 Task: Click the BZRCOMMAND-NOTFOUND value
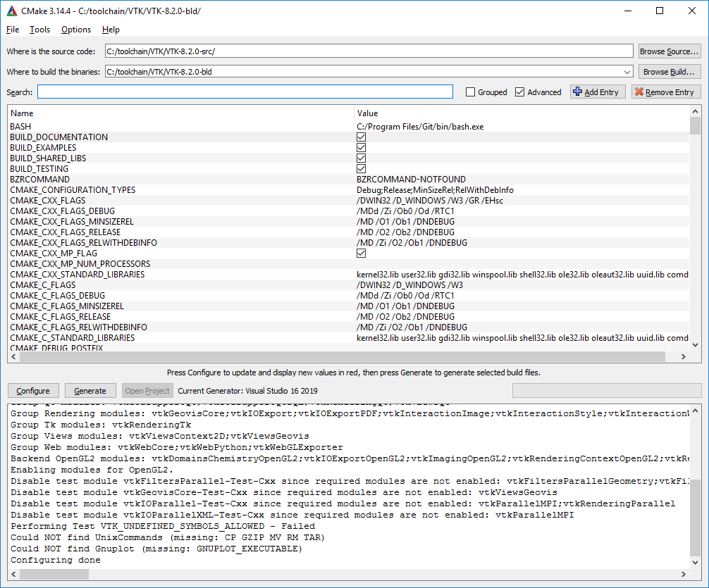click(411, 180)
